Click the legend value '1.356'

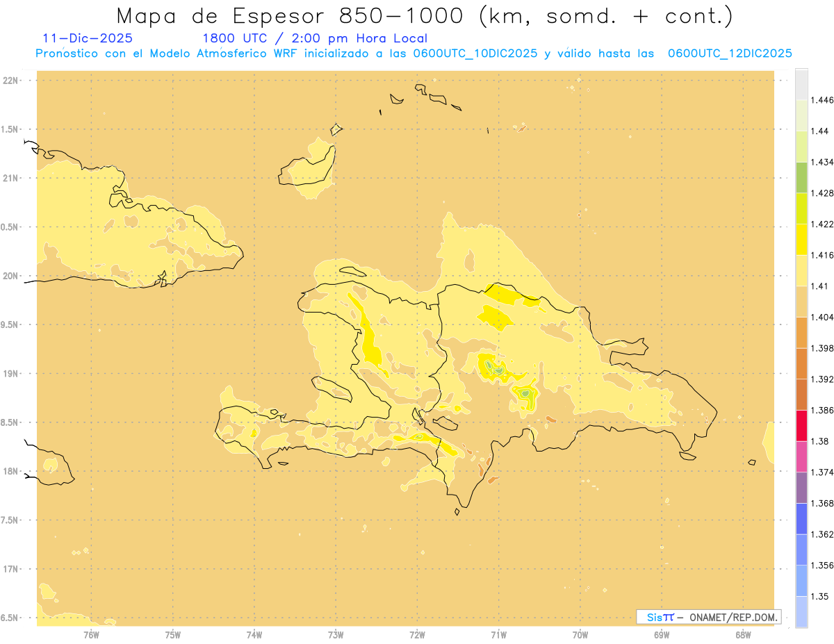(822, 565)
